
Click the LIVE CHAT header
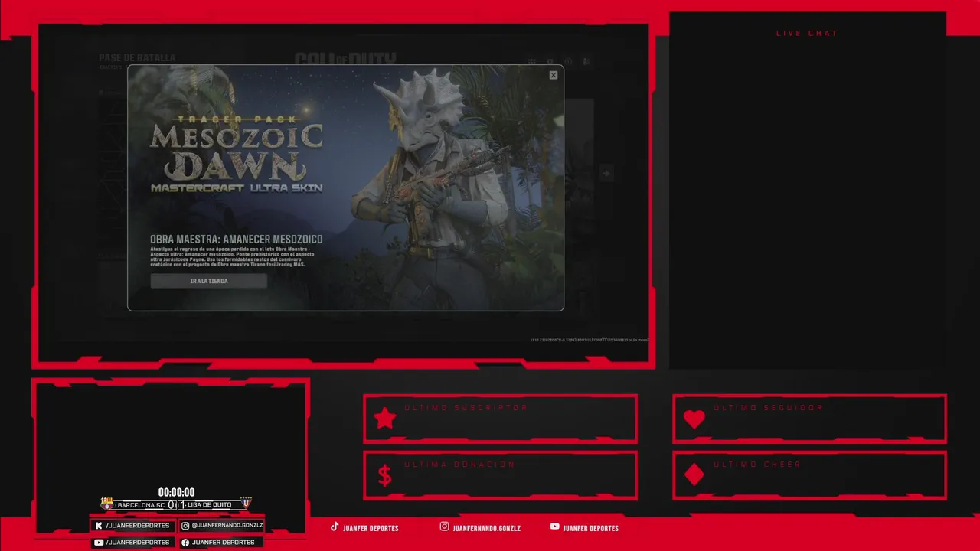point(807,33)
